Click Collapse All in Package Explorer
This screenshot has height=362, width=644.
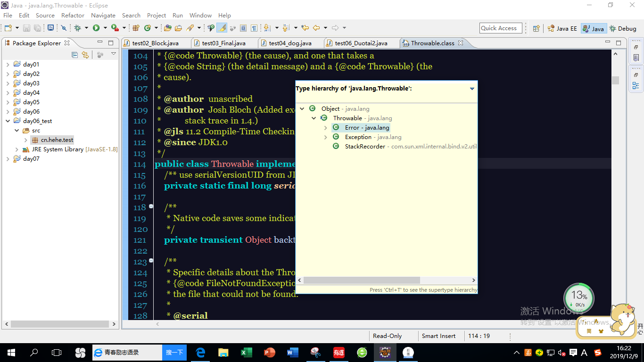(74, 55)
